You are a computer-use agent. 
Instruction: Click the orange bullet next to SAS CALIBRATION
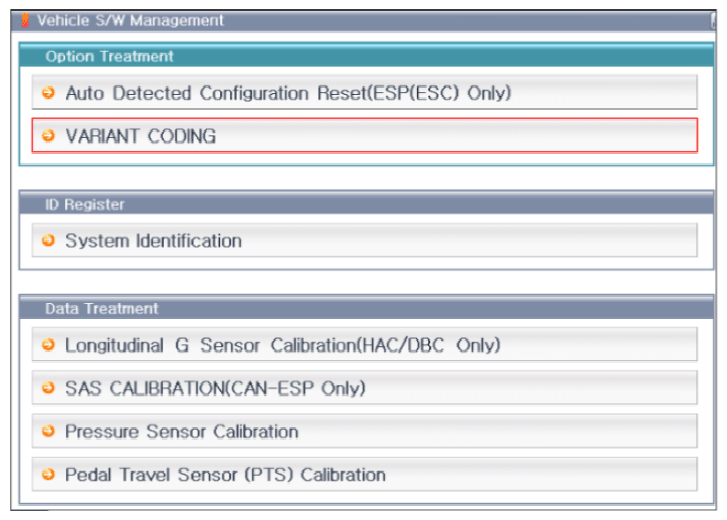point(48,388)
